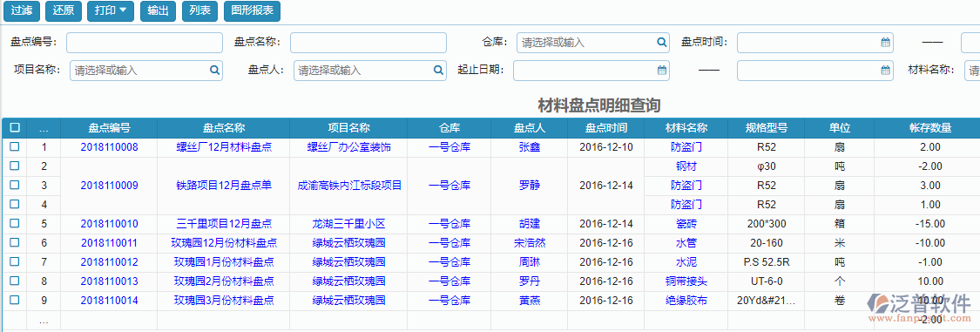The width and height of the screenshot is (980, 332).
Task: Open link 2018110009
Action: coord(110,185)
